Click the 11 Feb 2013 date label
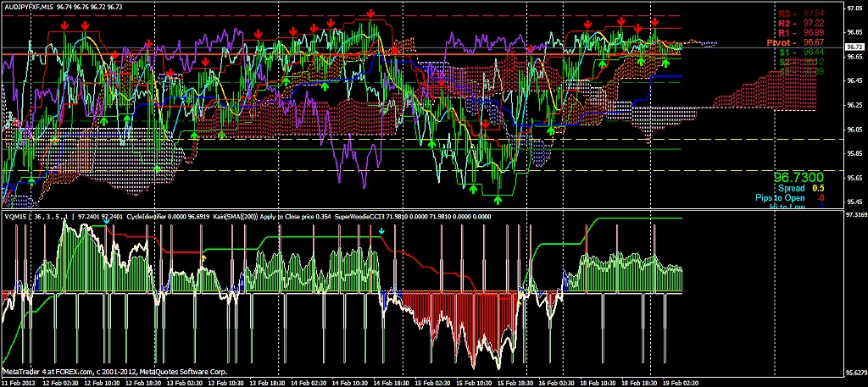Image resolution: width=868 pixels, height=387 pixels. [x=17, y=383]
